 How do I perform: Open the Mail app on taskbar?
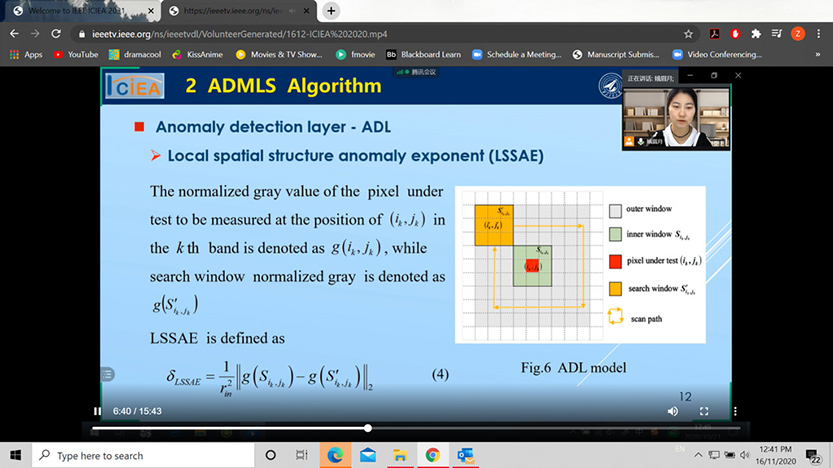(368, 455)
